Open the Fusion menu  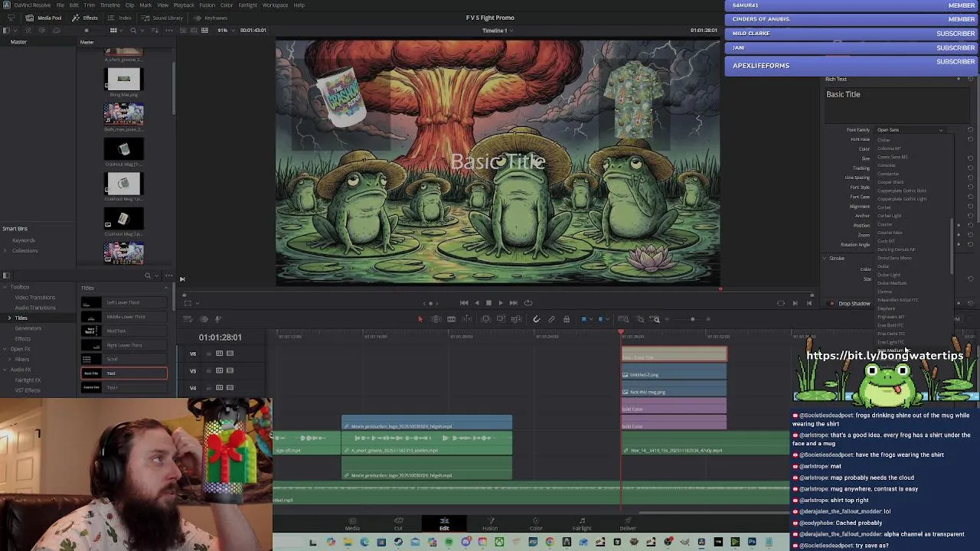click(207, 5)
